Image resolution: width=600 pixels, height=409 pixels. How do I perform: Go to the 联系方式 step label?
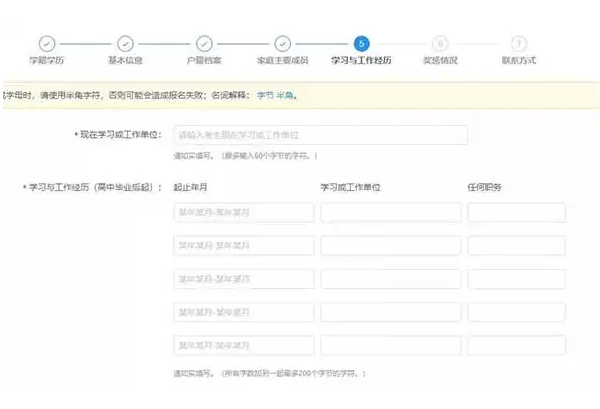click(x=519, y=60)
